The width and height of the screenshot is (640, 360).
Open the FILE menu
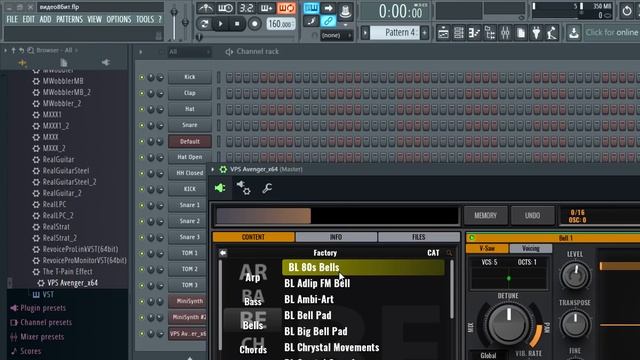(12, 19)
